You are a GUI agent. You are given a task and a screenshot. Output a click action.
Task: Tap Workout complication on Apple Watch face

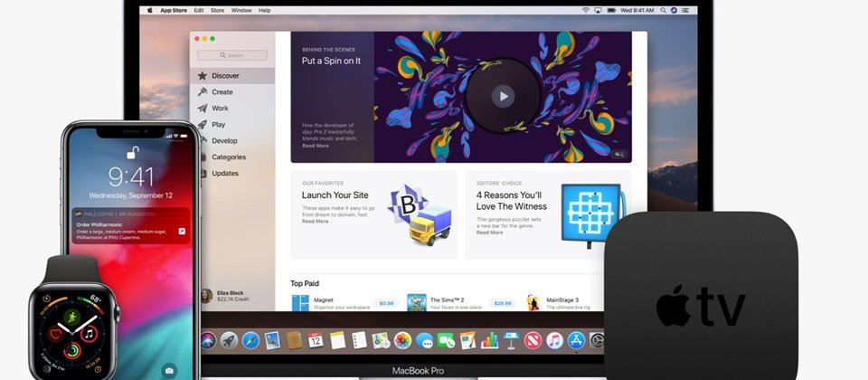72,316
